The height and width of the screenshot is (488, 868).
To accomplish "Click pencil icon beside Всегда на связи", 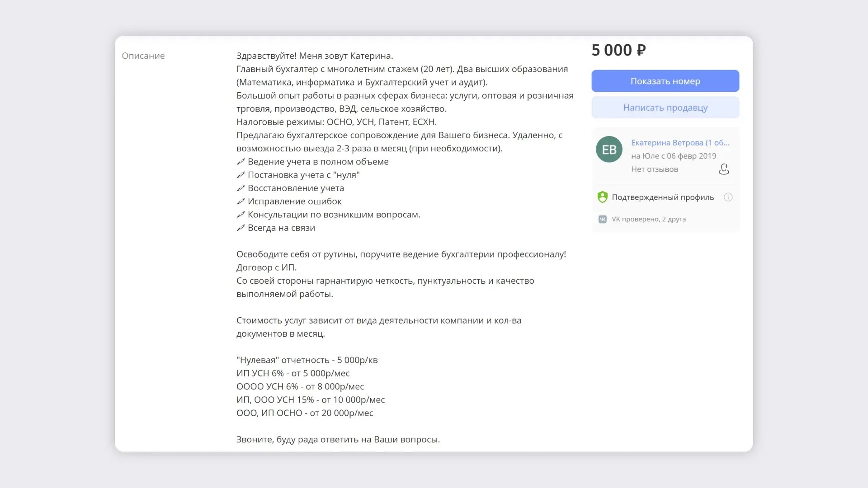I will click(241, 227).
